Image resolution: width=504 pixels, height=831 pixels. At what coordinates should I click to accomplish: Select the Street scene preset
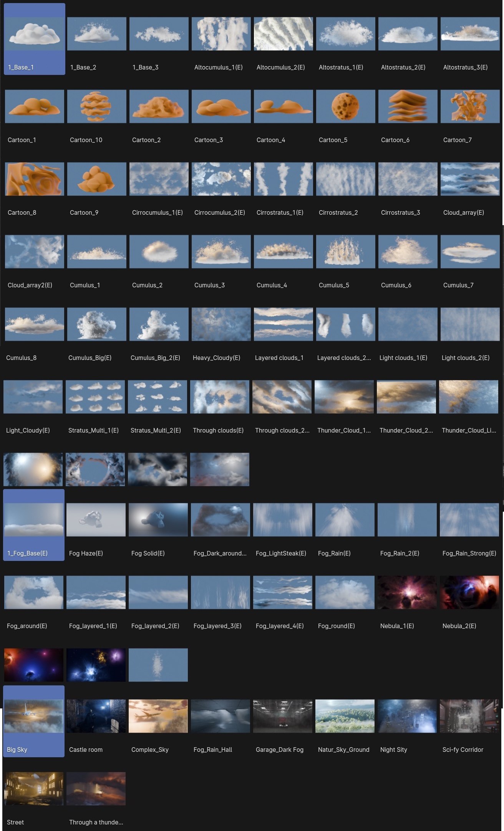pos(33,789)
